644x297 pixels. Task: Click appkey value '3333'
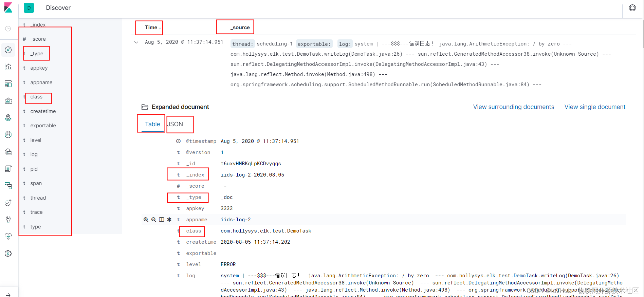pyautogui.click(x=226, y=208)
